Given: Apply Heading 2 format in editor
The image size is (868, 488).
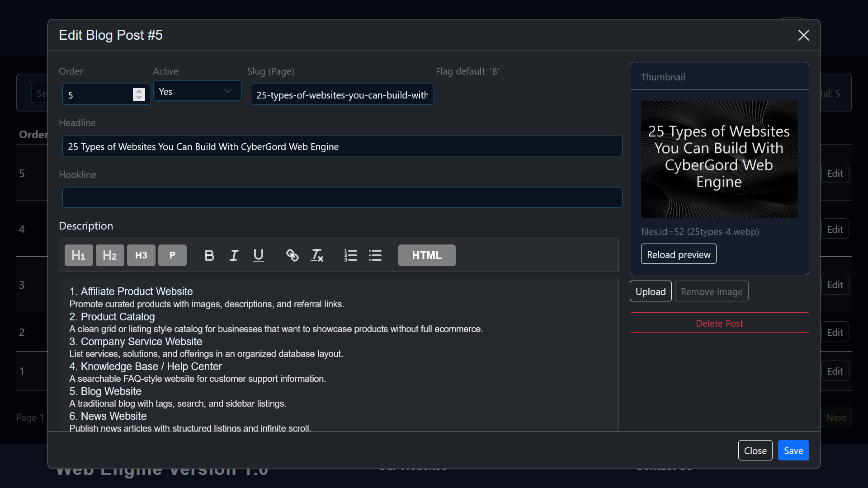Looking at the screenshot, I should click(x=110, y=255).
